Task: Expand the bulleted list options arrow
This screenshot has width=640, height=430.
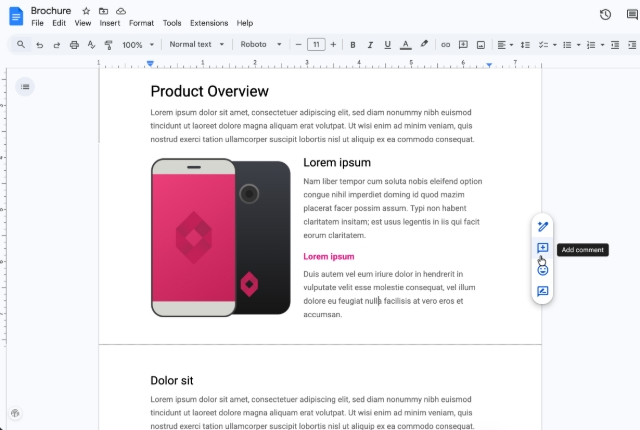Action: (578, 45)
